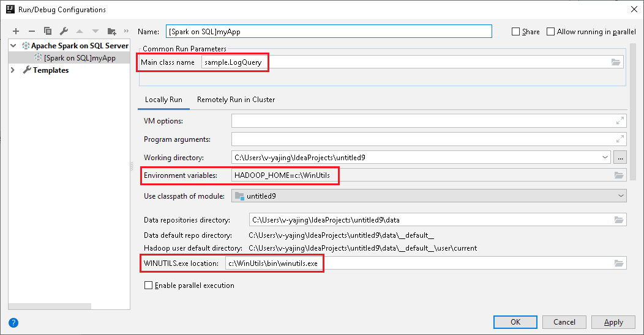644x335 pixels.
Task: Click the Apply button
Action: 613,322
